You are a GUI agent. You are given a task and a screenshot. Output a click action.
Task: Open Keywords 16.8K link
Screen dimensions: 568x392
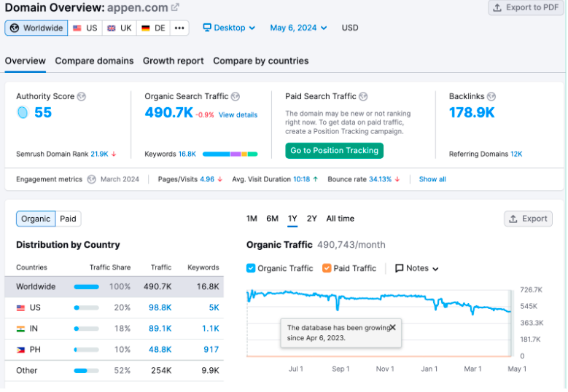click(187, 154)
